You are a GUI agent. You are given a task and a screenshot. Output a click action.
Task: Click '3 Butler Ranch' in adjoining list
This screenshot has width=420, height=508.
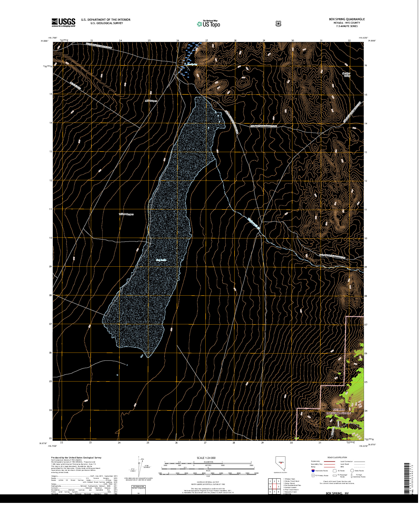pyautogui.click(x=289, y=483)
